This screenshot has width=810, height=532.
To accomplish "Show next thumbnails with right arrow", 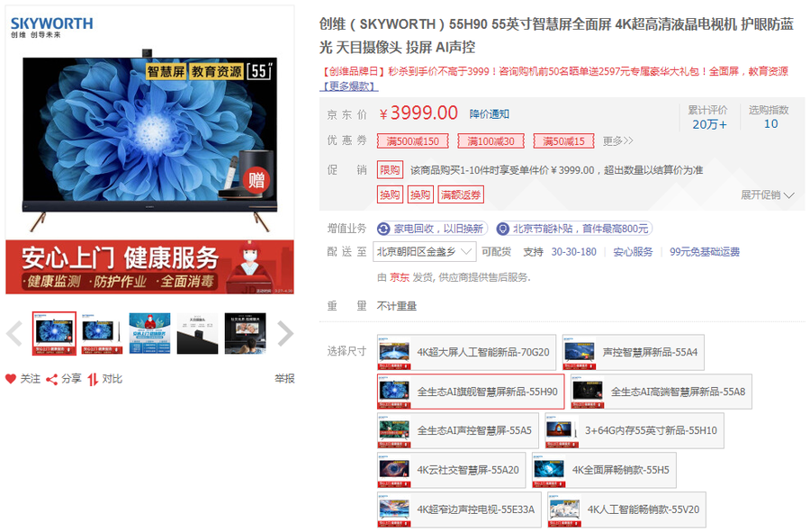I will pyautogui.click(x=284, y=334).
